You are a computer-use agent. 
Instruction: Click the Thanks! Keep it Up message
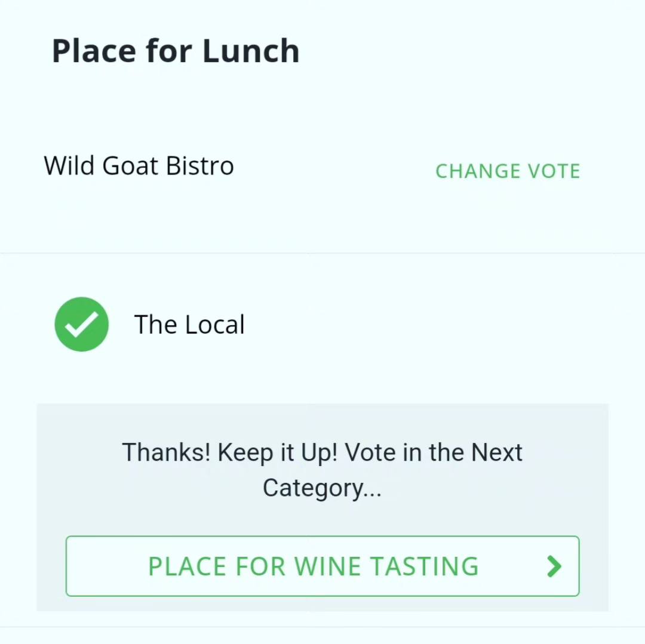(322, 470)
